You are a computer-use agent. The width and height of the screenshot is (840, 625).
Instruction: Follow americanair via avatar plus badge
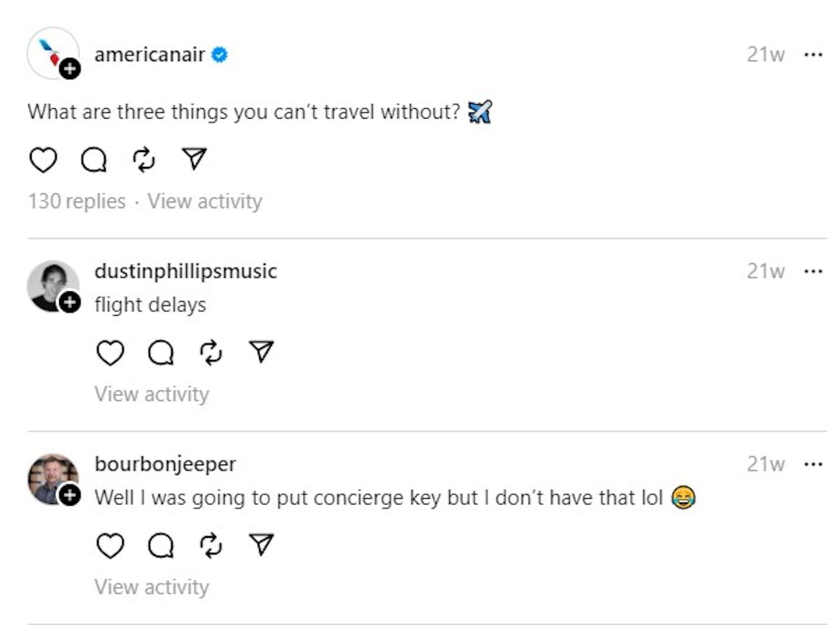[70, 68]
